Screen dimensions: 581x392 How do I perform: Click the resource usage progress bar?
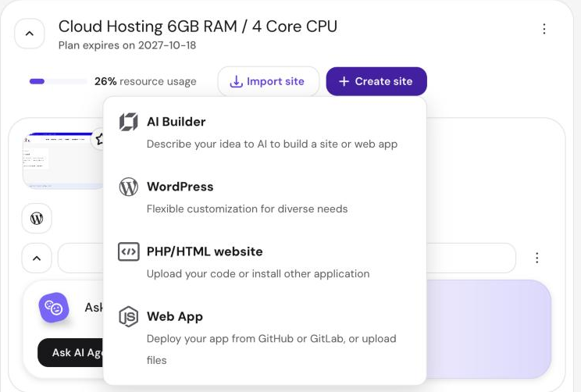tap(58, 81)
